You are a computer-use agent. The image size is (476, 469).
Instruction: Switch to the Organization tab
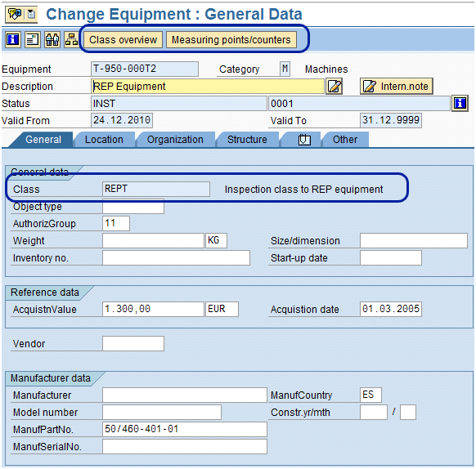[x=175, y=140]
